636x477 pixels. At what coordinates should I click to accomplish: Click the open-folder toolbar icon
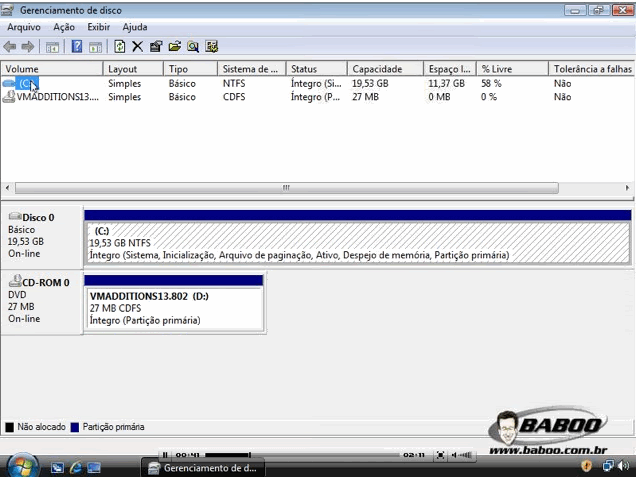click(175, 47)
